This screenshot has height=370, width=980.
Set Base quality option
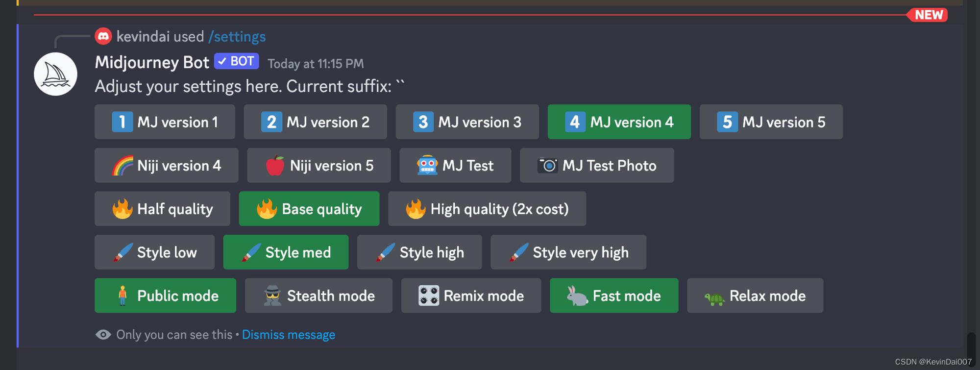point(309,209)
